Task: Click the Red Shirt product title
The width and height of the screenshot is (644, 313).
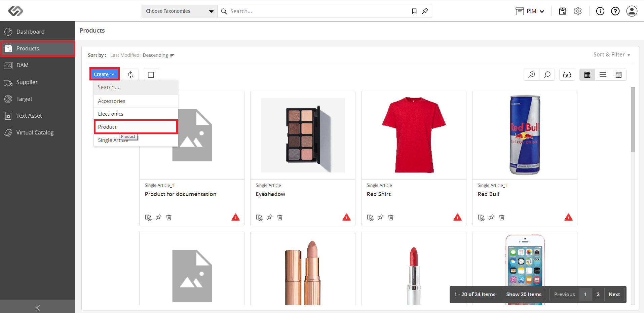Action: [x=379, y=194]
